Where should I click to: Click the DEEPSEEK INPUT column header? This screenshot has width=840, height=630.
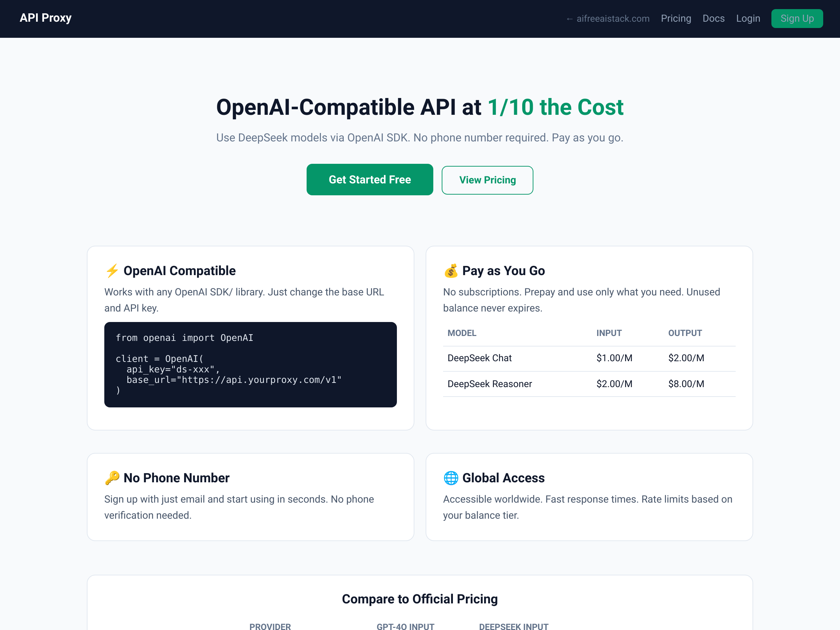(513, 626)
